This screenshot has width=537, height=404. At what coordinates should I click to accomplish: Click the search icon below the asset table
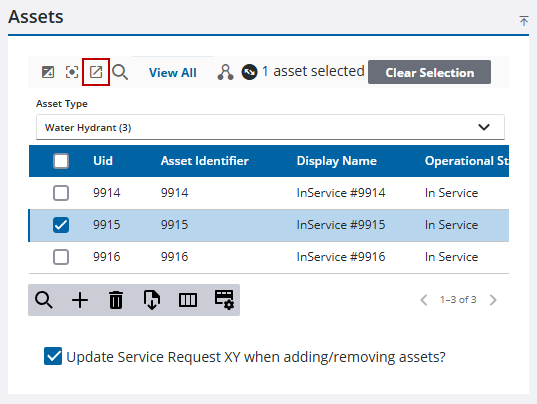point(44,300)
